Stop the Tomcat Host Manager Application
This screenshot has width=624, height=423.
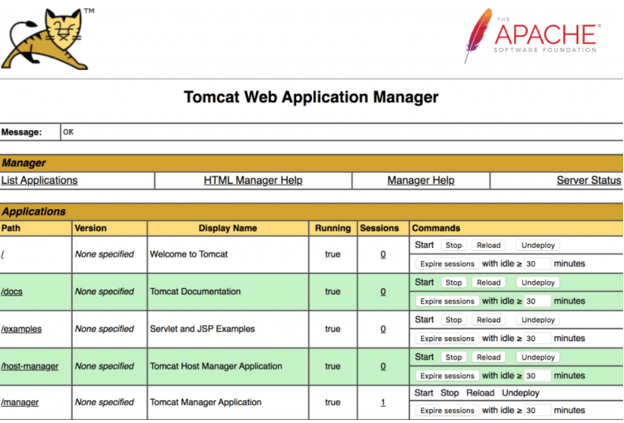pyautogui.click(x=453, y=357)
